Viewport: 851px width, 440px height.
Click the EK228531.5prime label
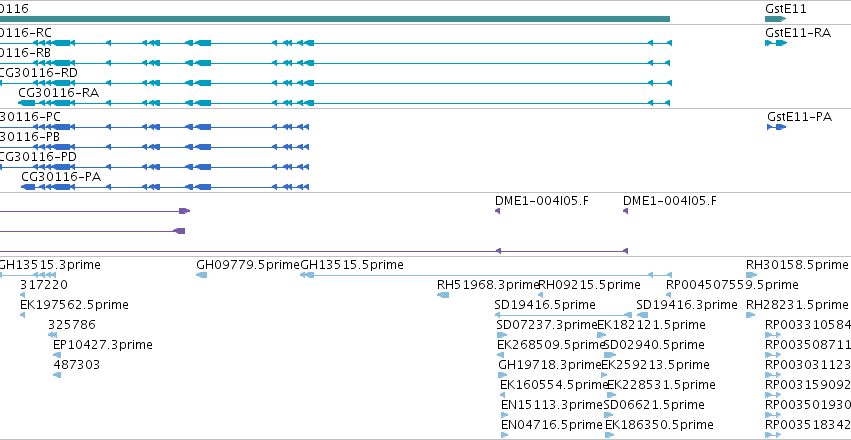pyautogui.click(x=661, y=385)
